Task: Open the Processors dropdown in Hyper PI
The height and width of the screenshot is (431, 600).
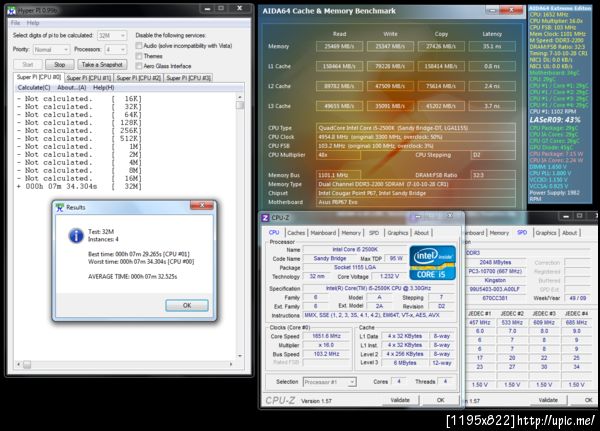Action: [116, 50]
